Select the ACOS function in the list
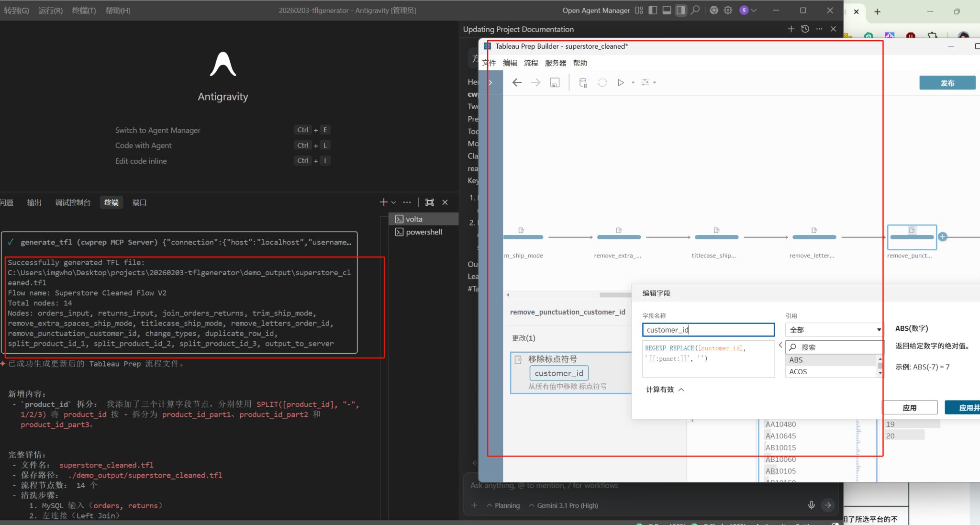This screenshot has width=980, height=525. pyautogui.click(x=831, y=371)
